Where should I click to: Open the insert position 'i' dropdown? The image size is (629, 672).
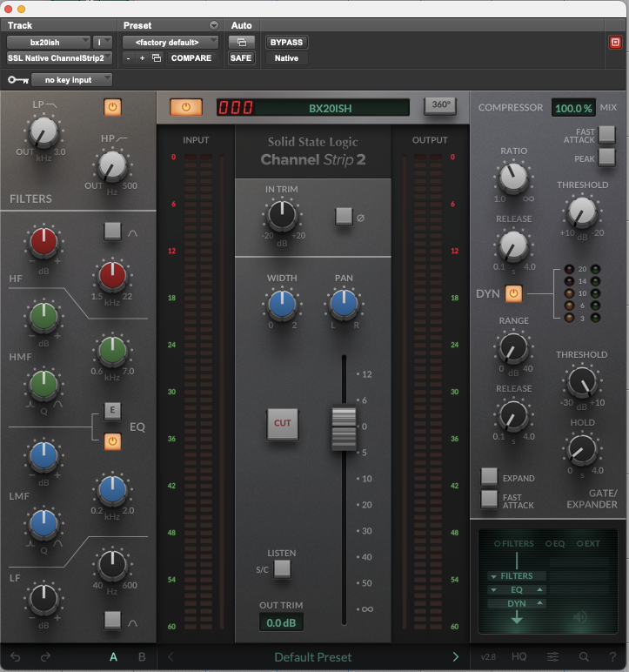click(x=103, y=43)
